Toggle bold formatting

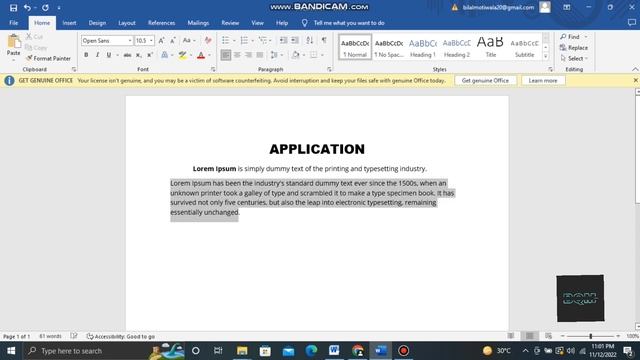tap(86, 55)
